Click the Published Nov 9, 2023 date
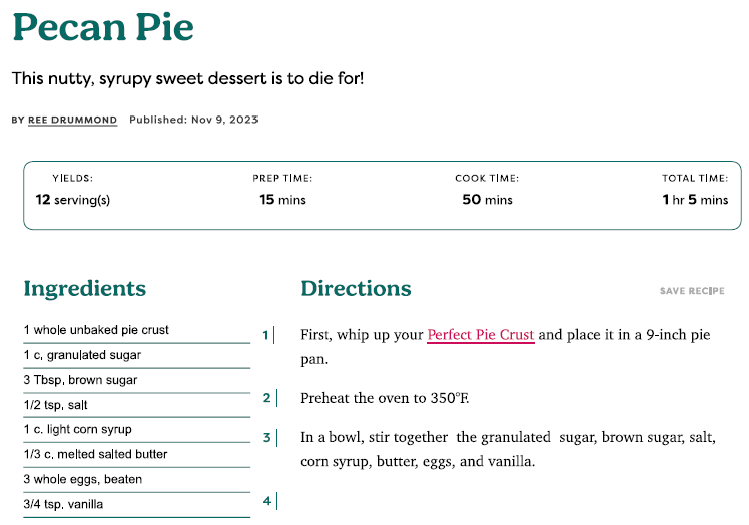The width and height of the screenshot is (749, 525). point(193,120)
